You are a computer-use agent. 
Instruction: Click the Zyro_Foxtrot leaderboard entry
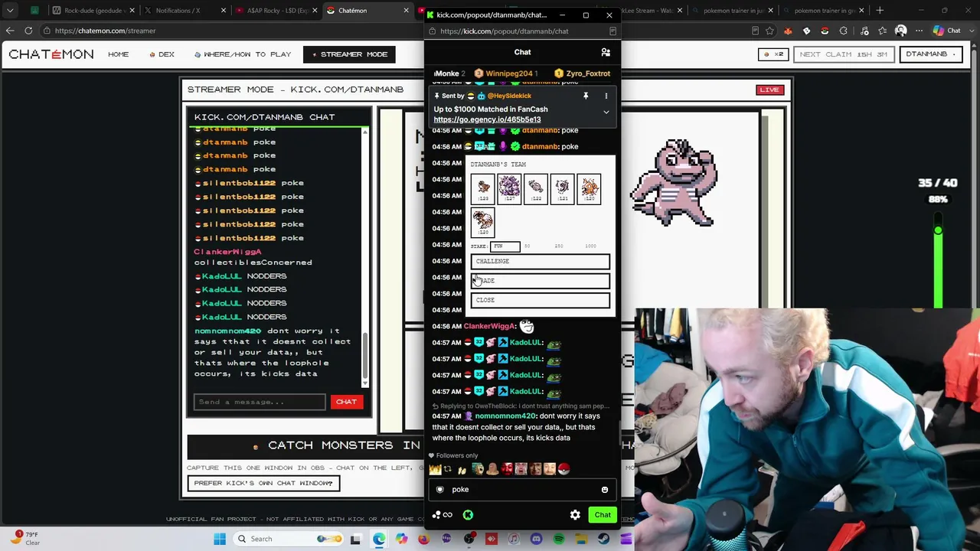click(583, 73)
